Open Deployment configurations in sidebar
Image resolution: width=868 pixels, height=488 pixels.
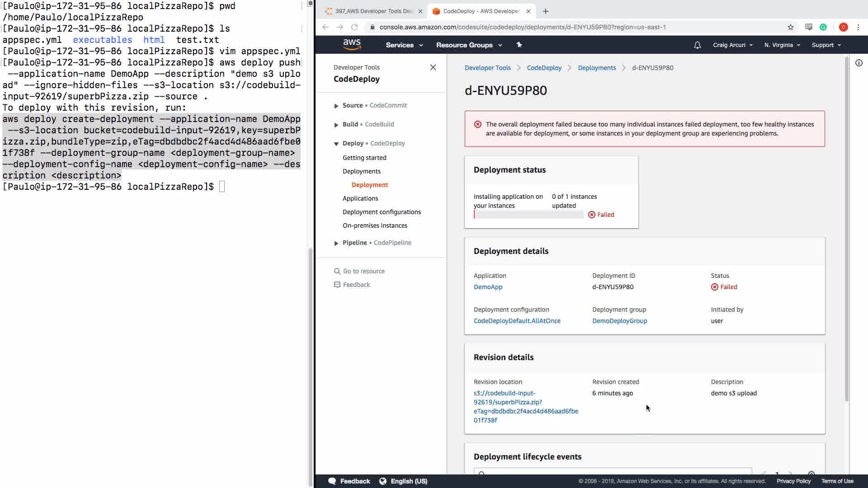pyautogui.click(x=381, y=212)
